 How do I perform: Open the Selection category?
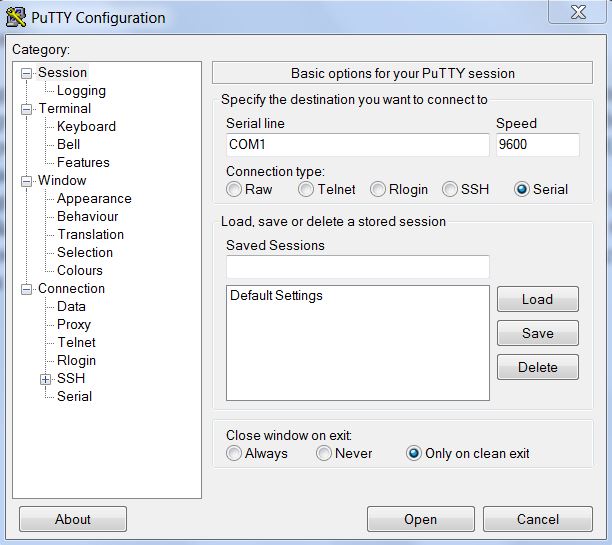click(85, 252)
